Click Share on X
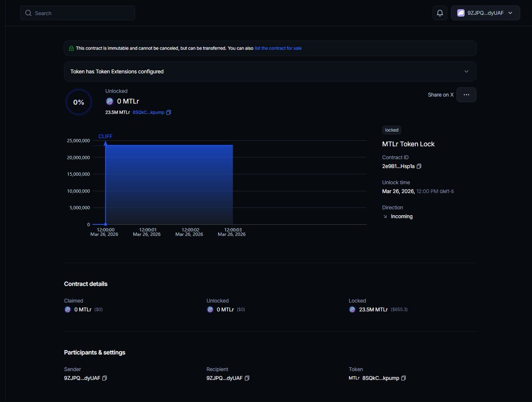 (440, 95)
